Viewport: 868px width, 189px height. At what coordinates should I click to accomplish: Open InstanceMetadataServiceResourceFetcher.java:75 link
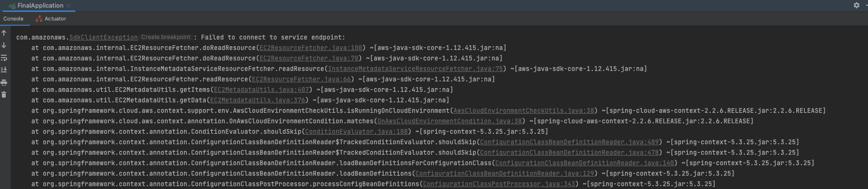coord(415,69)
